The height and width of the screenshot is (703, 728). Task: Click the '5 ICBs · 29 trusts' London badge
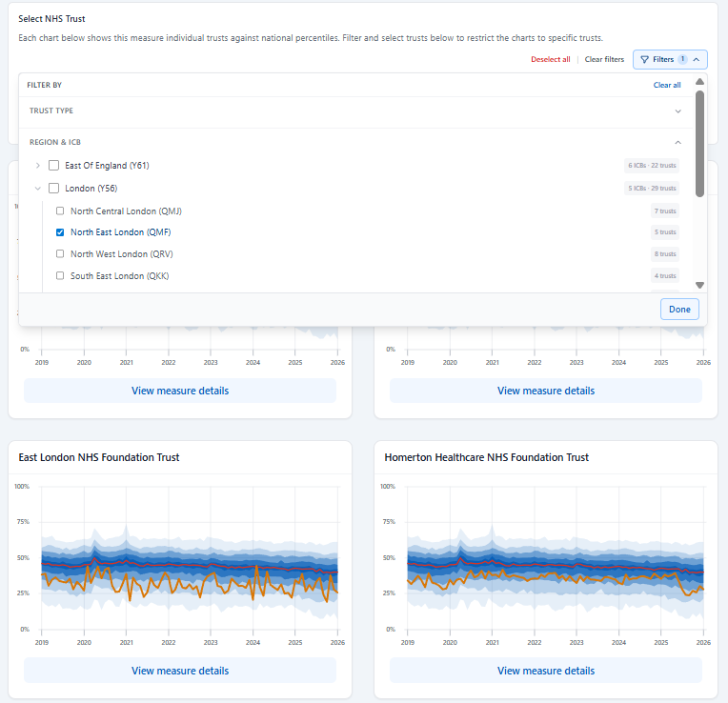click(x=652, y=189)
